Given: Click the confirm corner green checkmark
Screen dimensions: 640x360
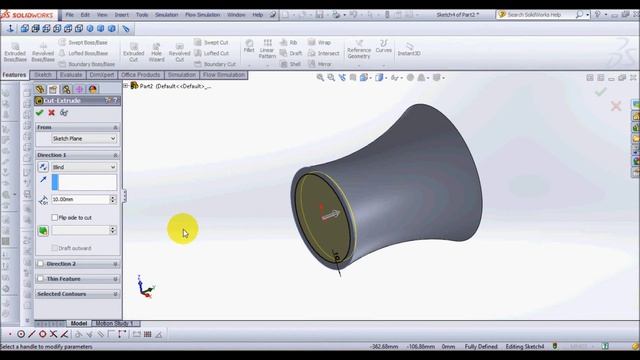Looking at the screenshot, I should point(600,92).
